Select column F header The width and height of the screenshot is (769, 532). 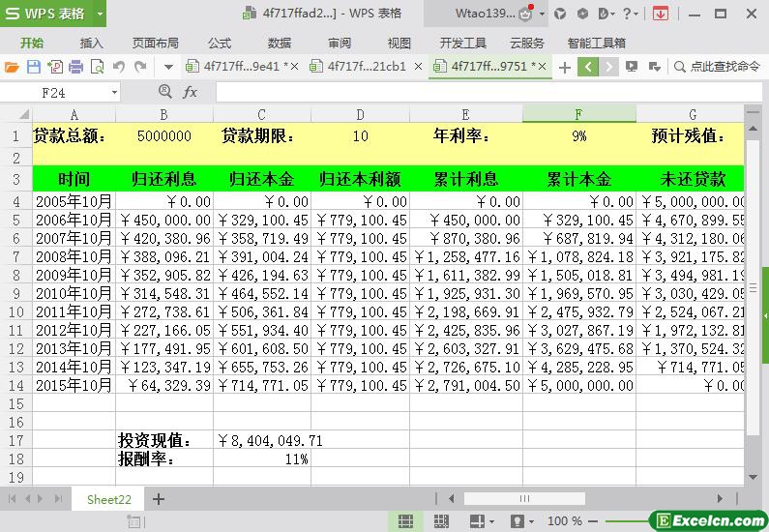point(579,114)
